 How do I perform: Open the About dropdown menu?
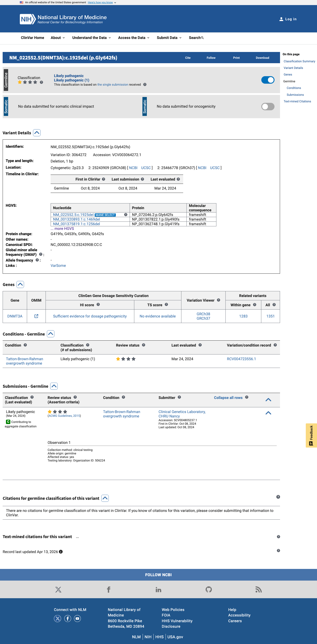click(x=58, y=38)
